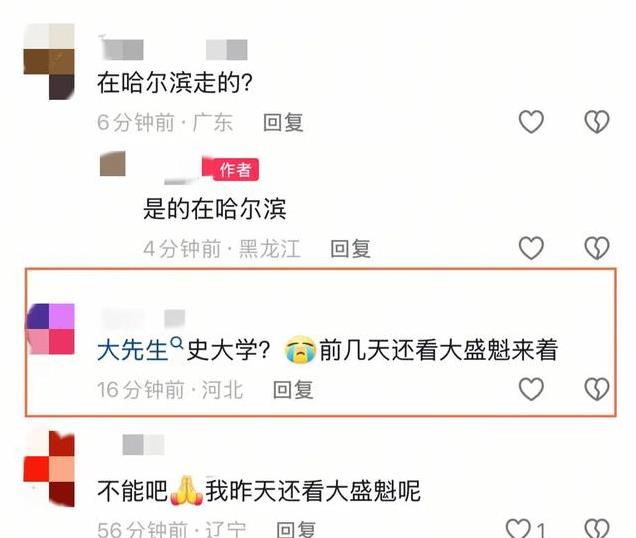Tap the comment text 是的在哈尔滨

pyautogui.click(x=215, y=209)
